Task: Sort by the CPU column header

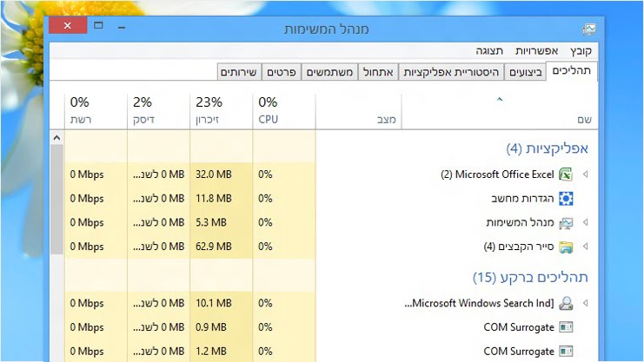Action: tap(284, 111)
